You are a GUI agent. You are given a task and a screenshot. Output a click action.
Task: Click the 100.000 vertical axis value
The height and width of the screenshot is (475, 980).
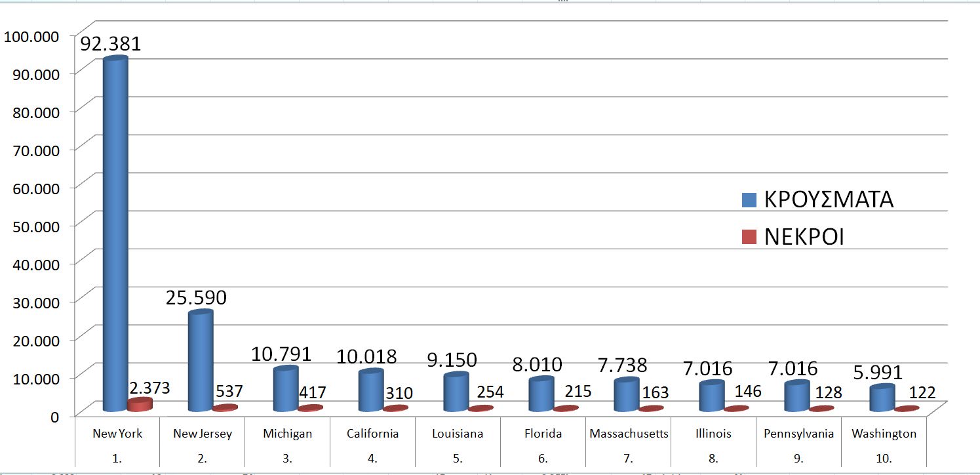(x=31, y=35)
